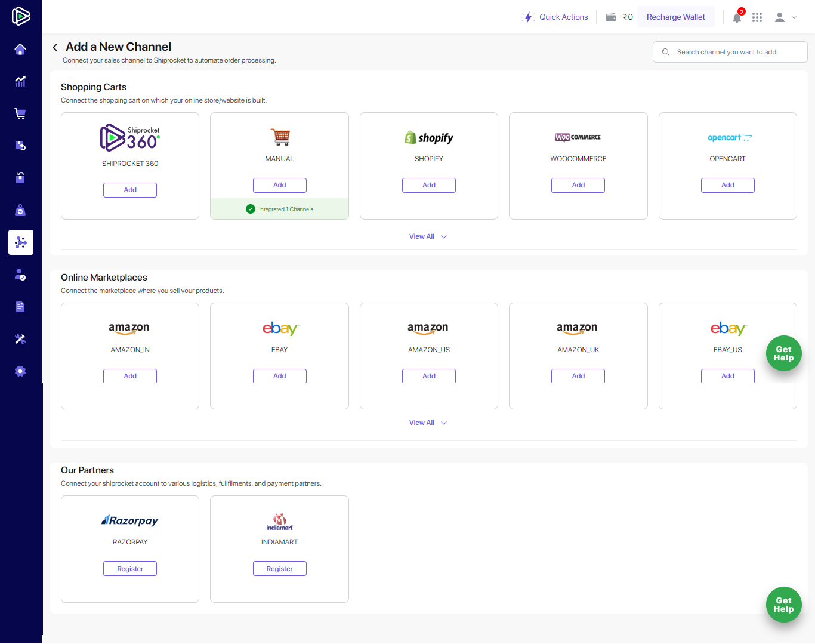
Task: Open the Buyer verification icon
Action: click(x=20, y=274)
